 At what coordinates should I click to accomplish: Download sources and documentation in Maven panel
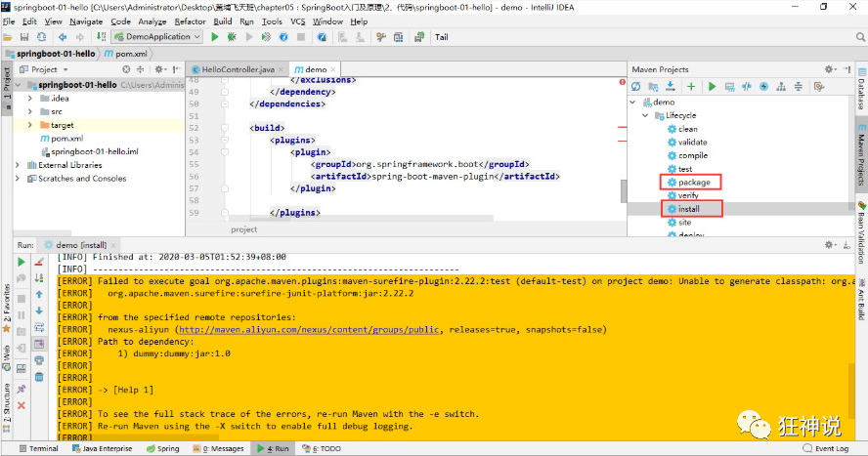pos(671,87)
